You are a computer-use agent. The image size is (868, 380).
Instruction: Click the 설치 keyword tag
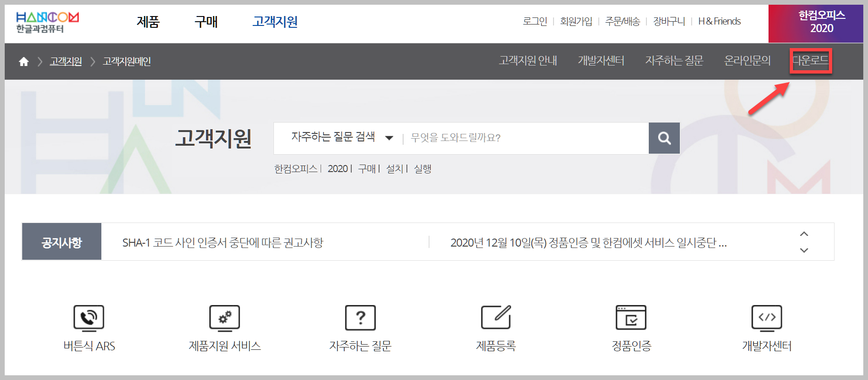pyautogui.click(x=395, y=169)
